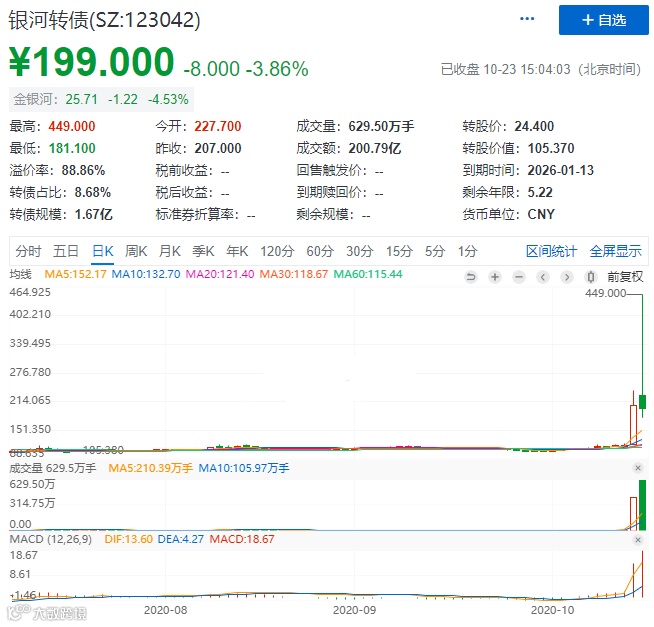Click the 最低 181.100 value
The height and width of the screenshot is (627, 654).
point(72,148)
